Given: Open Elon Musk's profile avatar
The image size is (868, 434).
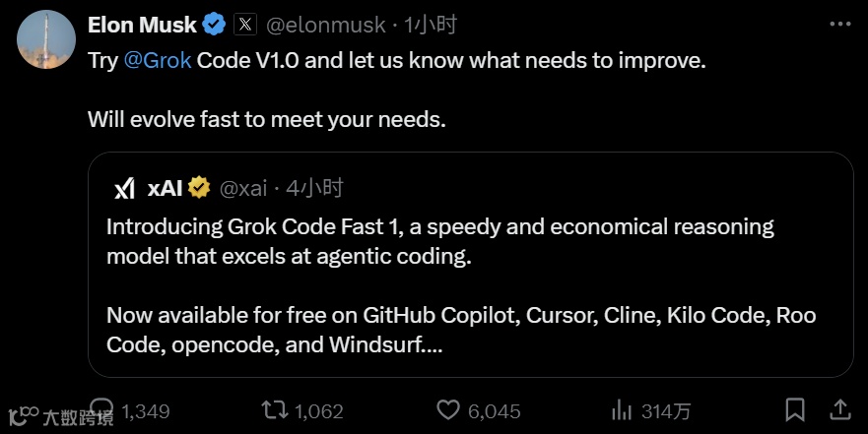Looking at the screenshot, I should (x=45, y=38).
